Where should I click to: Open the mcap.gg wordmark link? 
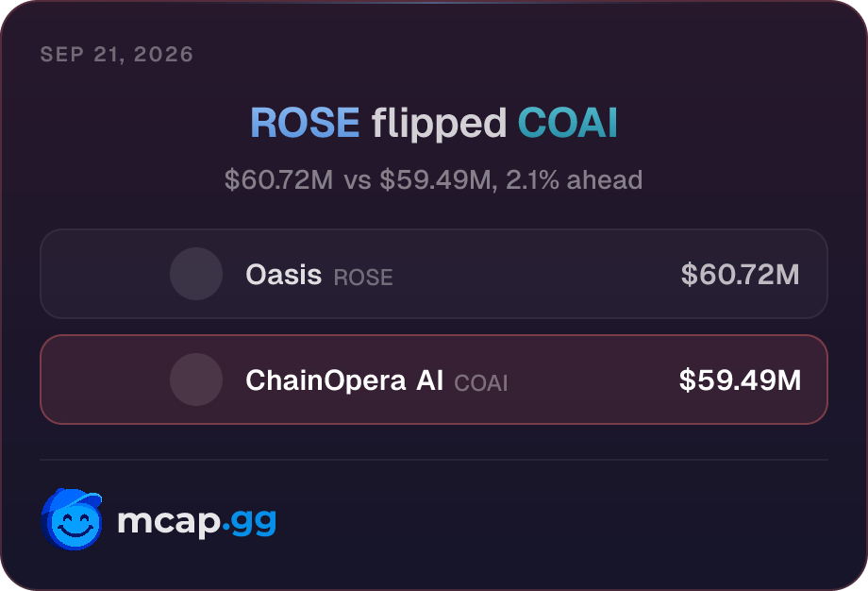tap(196, 521)
